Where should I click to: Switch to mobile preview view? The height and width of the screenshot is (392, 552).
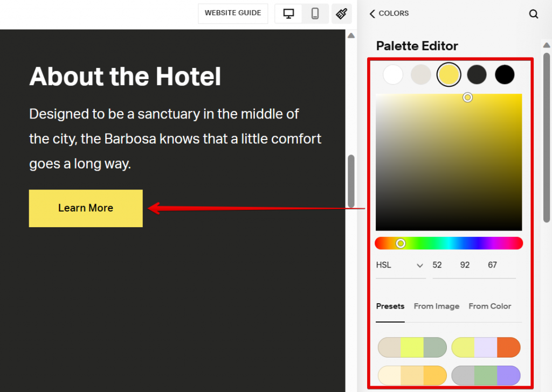(x=315, y=13)
